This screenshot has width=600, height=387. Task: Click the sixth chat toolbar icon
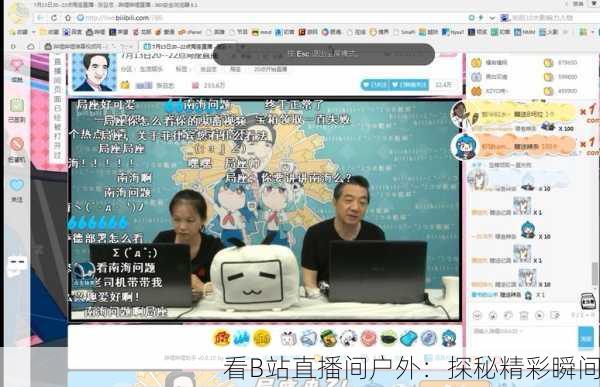coord(554,315)
